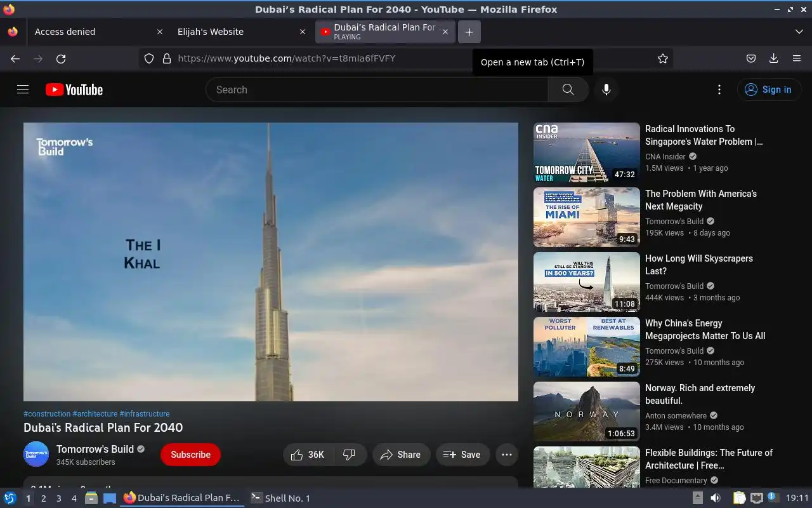Click the tracking protection shield icon
The width and height of the screenshot is (812, 508).
click(149, 58)
